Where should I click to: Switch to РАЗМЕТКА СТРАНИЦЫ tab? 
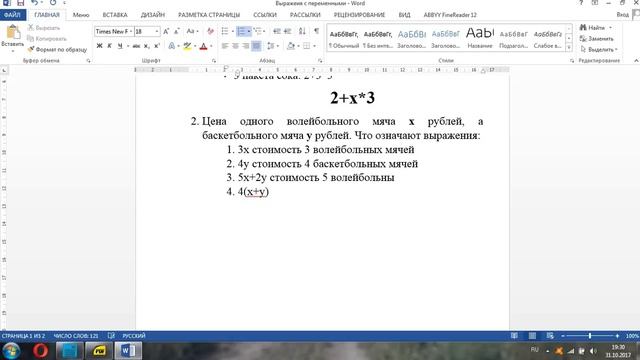pyautogui.click(x=209, y=15)
